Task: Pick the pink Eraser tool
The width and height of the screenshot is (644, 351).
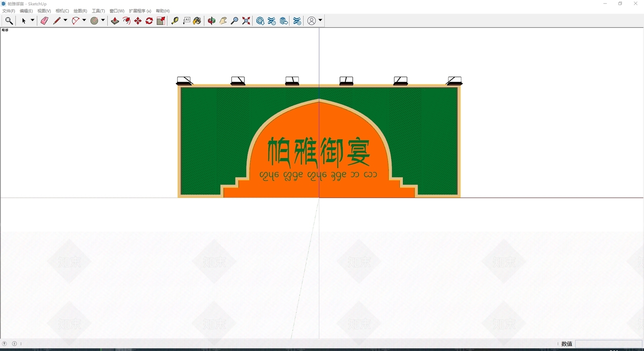Action: pyautogui.click(x=44, y=21)
